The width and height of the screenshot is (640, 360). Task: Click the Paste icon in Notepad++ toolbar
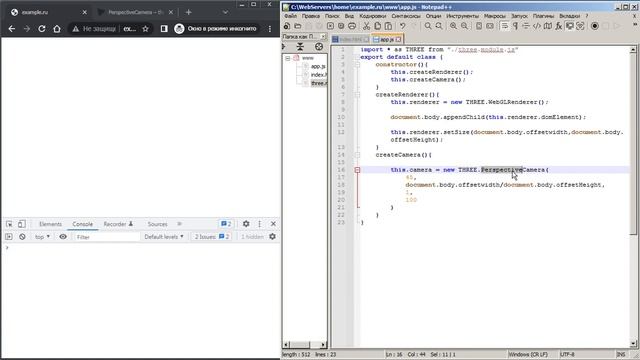click(x=388, y=26)
